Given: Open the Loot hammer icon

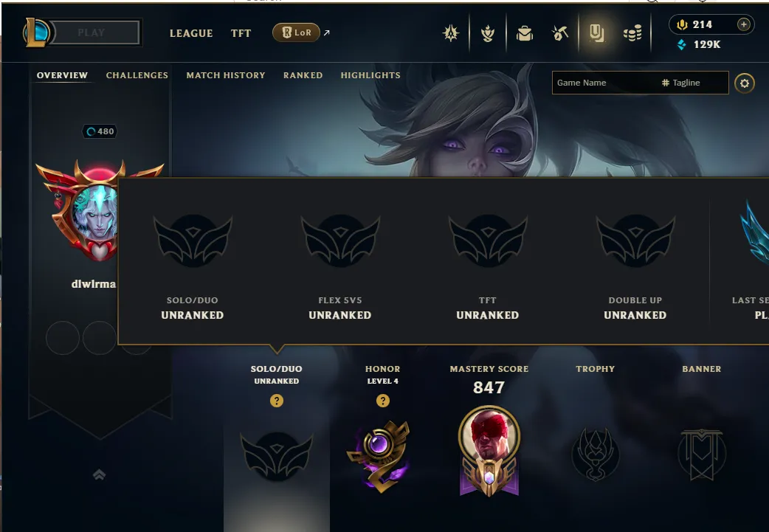Looking at the screenshot, I should coord(560,33).
